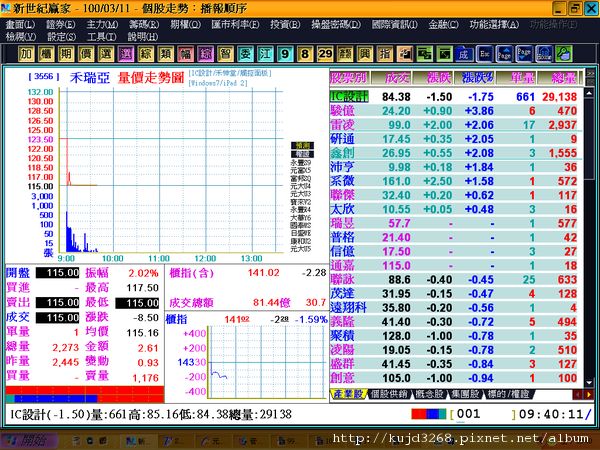Sort by the 股票別 column header
Screen dimensions: 600x450
pyautogui.click(x=349, y=78)
